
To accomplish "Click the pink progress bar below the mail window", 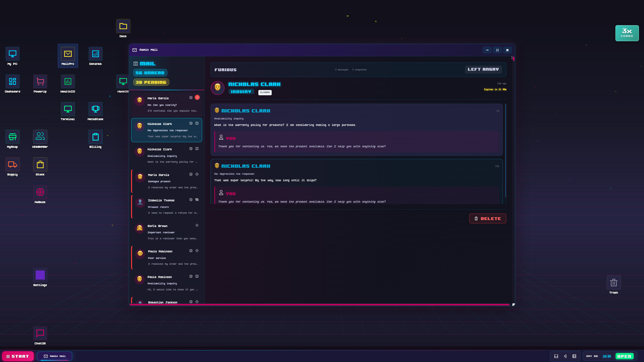I will pyautogui.click(x=320, y=304).
